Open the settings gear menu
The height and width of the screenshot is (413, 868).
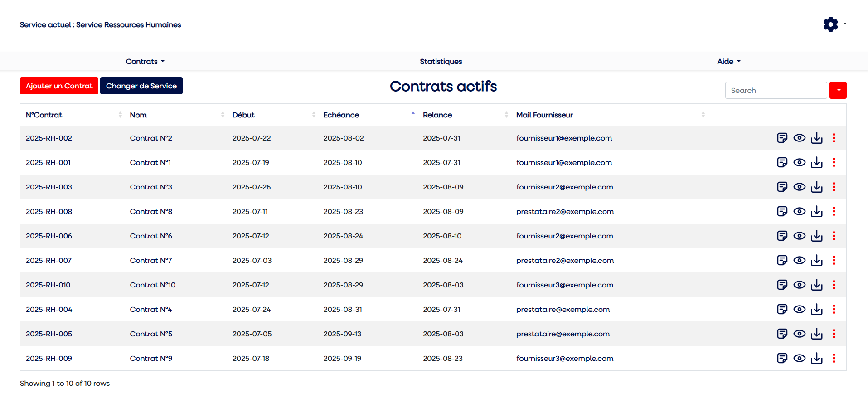[x=834, y=24]
